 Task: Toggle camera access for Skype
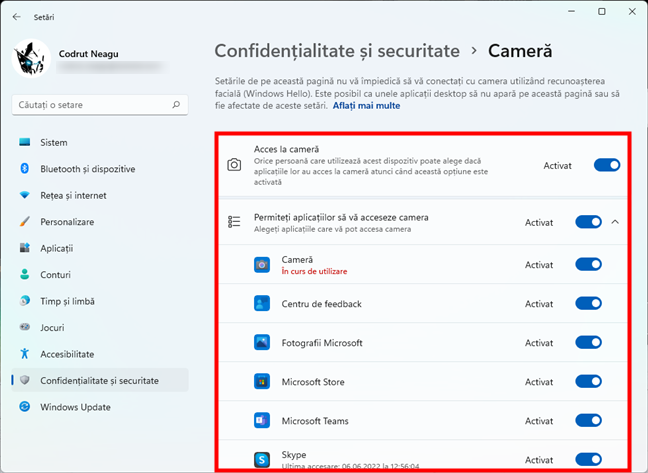click(x=588, y=459)
